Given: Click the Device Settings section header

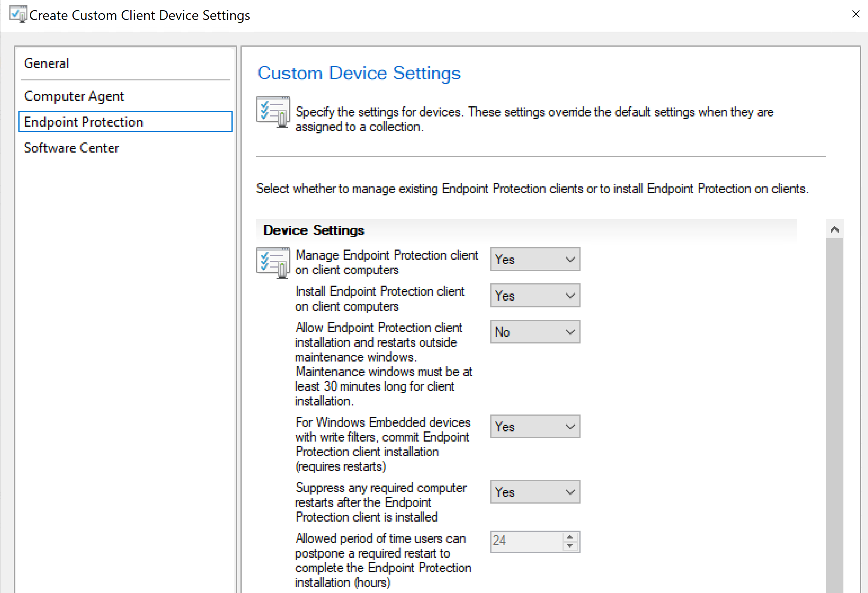Looking at the screenshot, I should tap(314, 230).
